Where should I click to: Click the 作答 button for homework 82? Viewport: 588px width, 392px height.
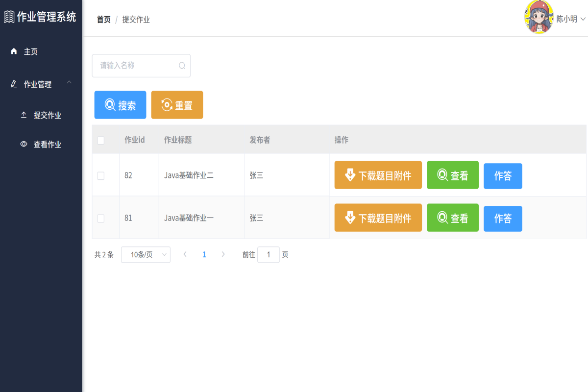503,175
